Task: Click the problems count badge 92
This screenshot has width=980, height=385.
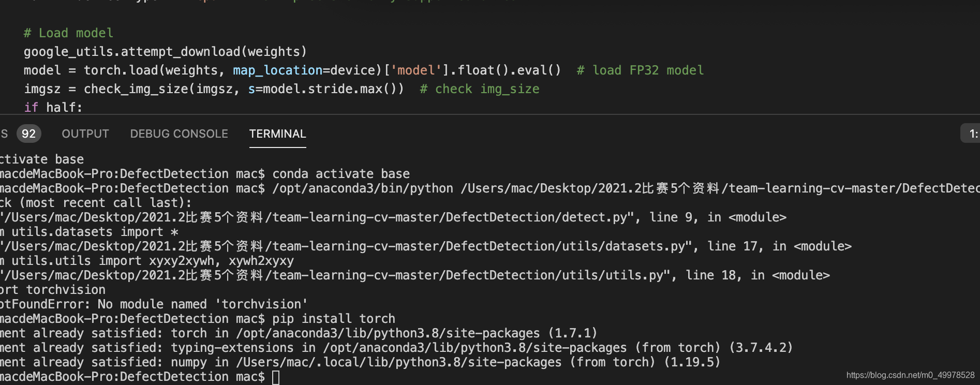Action: pyautogui.click(x=28, y=134)
